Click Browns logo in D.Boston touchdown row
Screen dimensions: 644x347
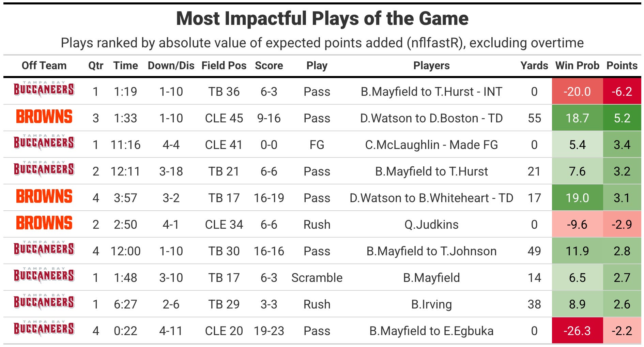44,117
